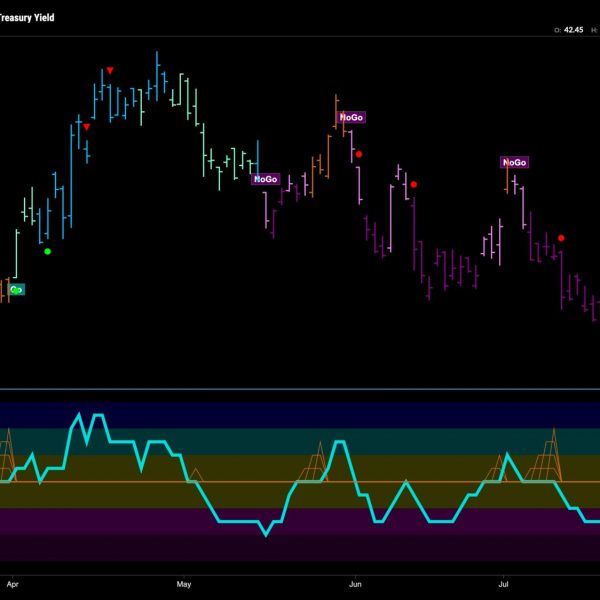Image resolution: width=600 pixels, height=600 pixels.
Task: Click the July NoGo trend label
Action: (x=515, y=163)
